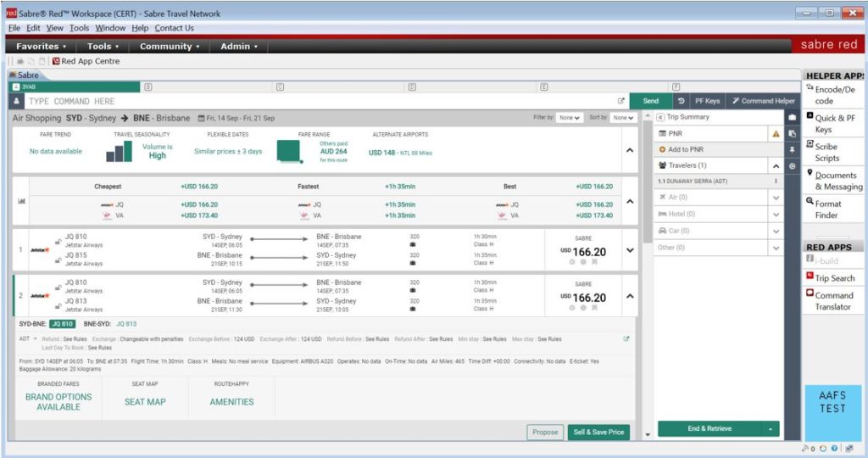This screenshot has width=868, height=458.
Task: Click Sell & Save Price
Action: [x=598, y=433]
